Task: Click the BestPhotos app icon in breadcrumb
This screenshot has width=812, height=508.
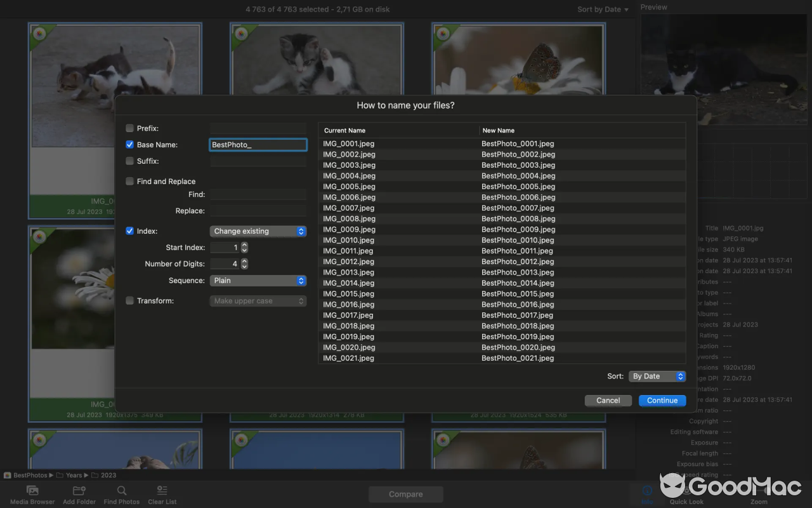Action: pyautogui.click(x=7, y=475)
